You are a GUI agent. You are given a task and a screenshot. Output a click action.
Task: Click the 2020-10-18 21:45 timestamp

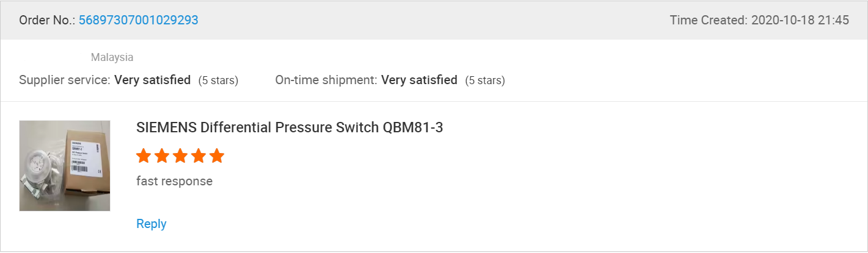[800, 20]
